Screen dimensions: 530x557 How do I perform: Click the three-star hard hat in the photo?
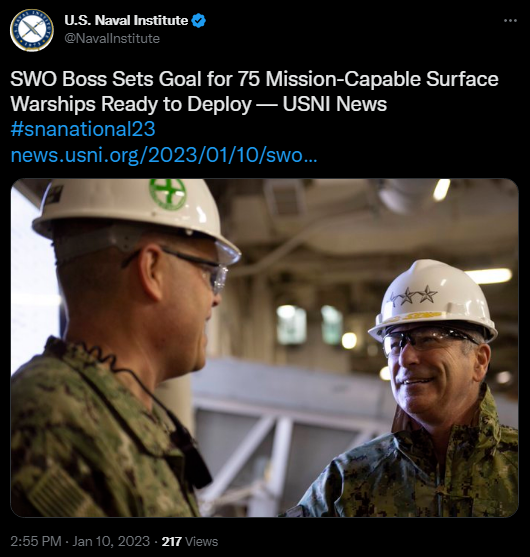coord(433,300)
